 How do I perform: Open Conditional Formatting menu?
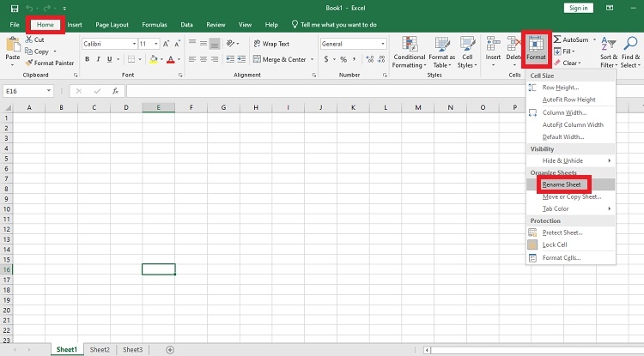409,52
